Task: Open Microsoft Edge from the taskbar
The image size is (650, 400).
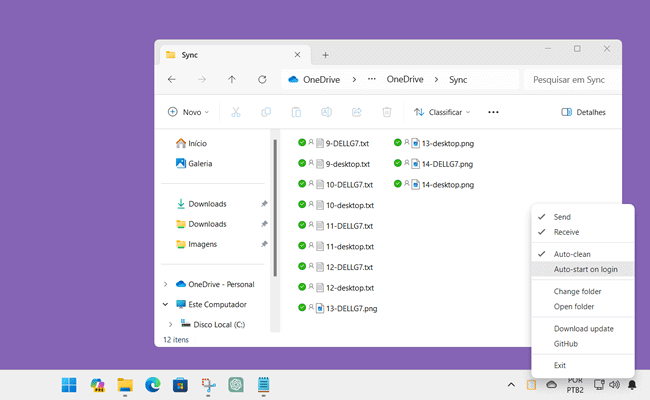Action: pos(153,385)
